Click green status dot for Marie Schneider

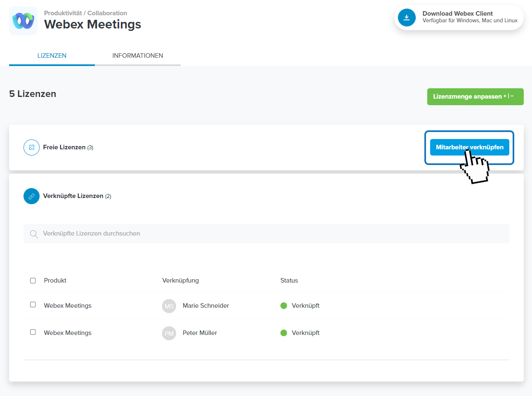point(284,306)
